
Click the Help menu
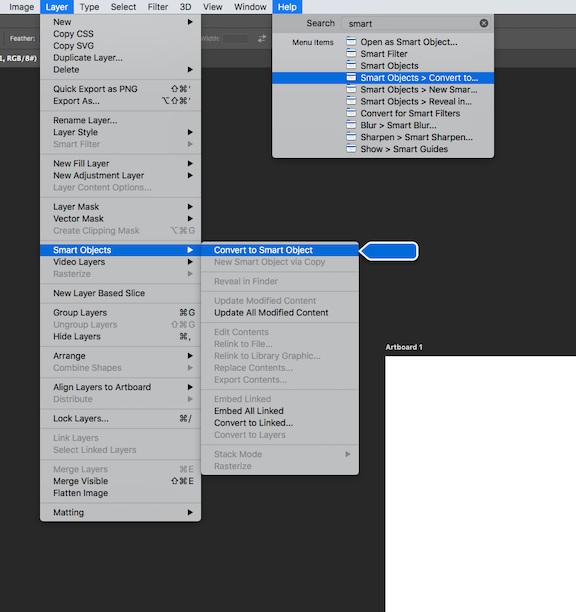287,7
